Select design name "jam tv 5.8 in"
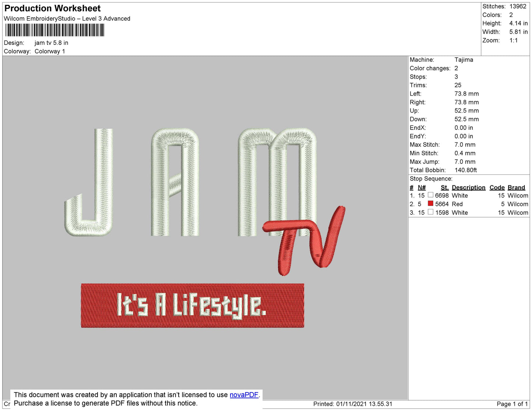The height and width of the screenshot is (411, 532). [x=51, y=43]
